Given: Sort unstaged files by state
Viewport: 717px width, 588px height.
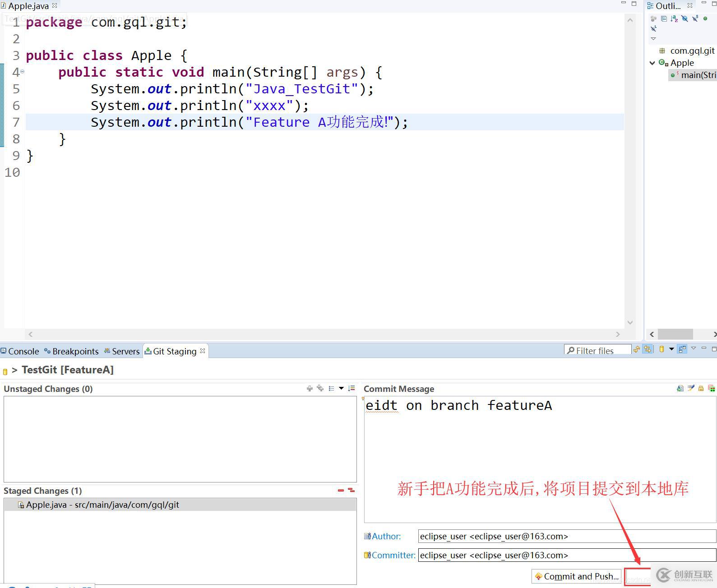Looking at the screenshot, I should point(352,388).
